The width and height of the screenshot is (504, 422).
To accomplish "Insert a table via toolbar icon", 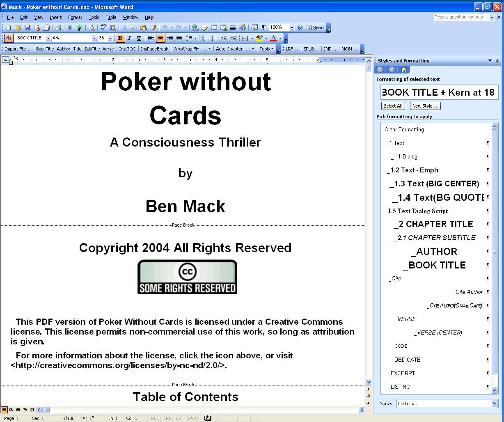I will click(x=214, y=28).
